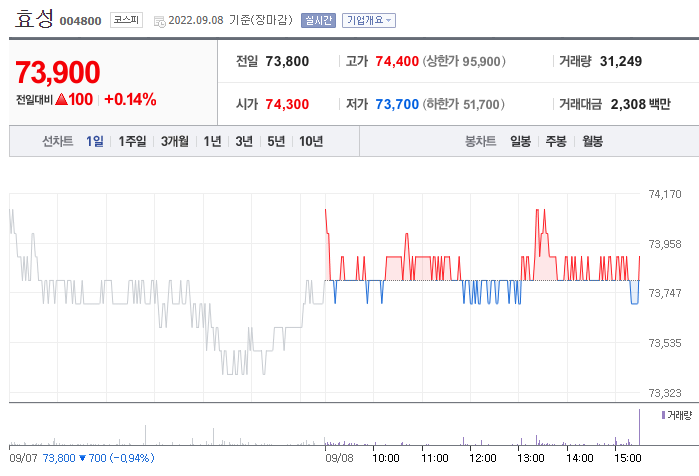Image resolution: width=699 pixels, height=476 pixels.
Task: Open the calendar icon beside 2022.09.08 date
Action: [x=160, y=21]
